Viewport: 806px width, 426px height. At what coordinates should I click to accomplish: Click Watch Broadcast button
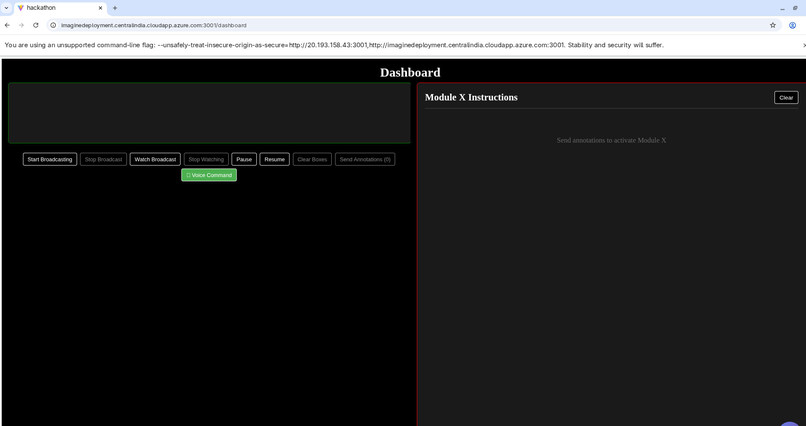(x=155, y=159)
